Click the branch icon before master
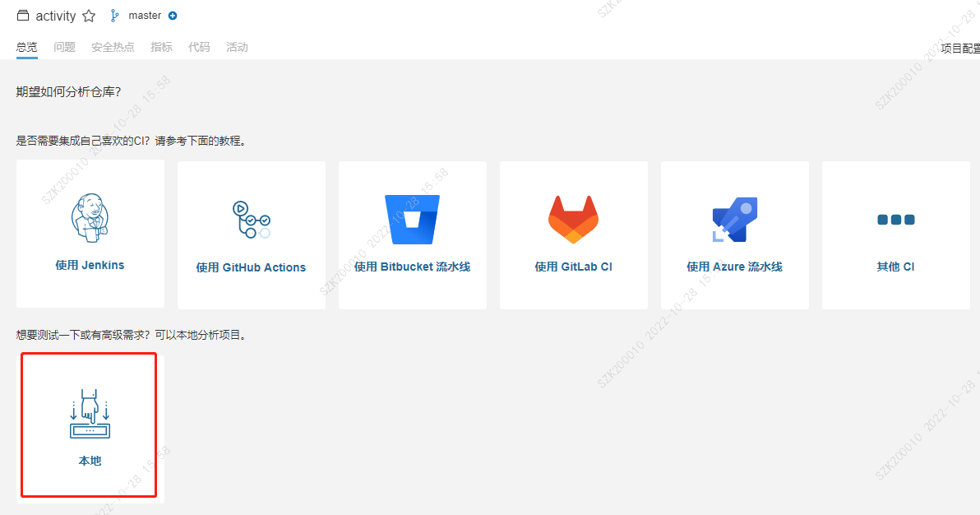The width and height of the screenshot is (980, 515). [114, 16]
